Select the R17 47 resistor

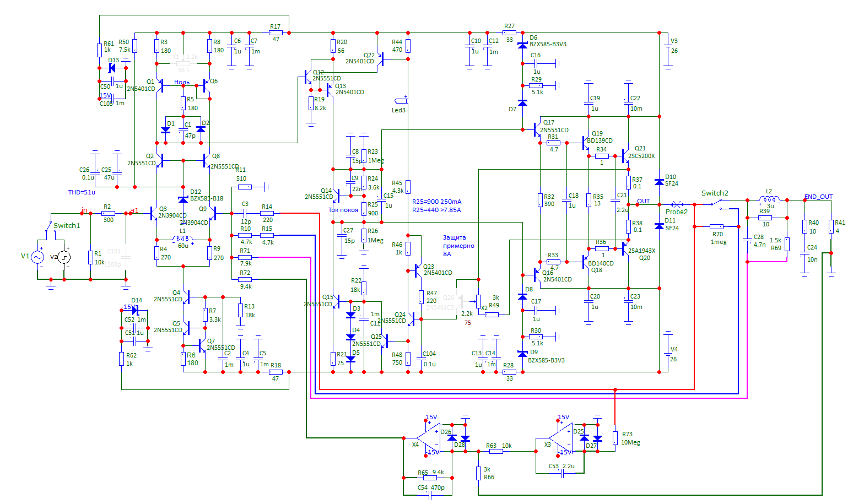coord(276,32)
